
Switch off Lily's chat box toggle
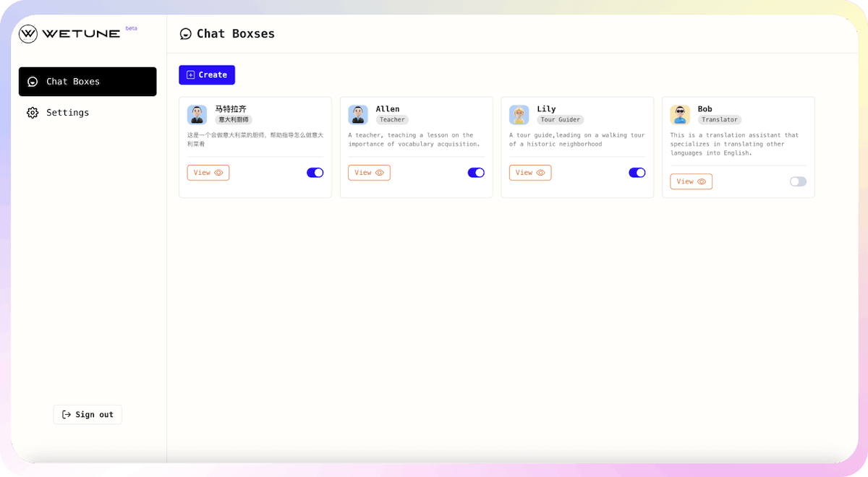[x=637, y=173]
